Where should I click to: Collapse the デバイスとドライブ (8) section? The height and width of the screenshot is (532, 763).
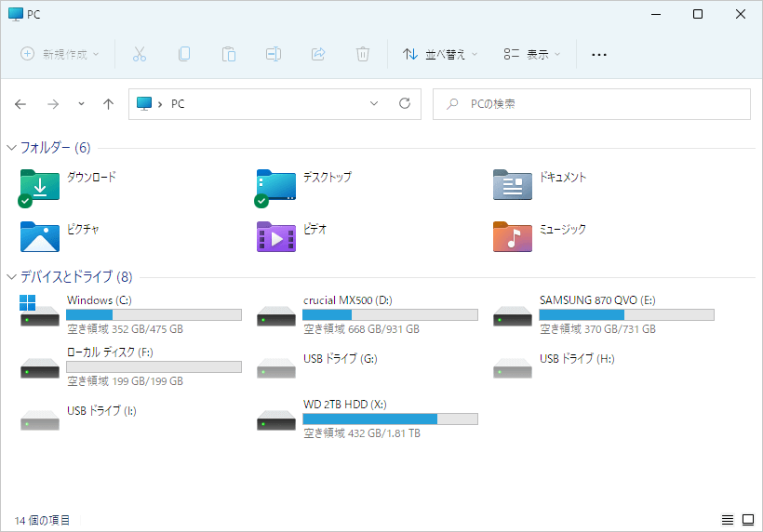tap(12, 277)
